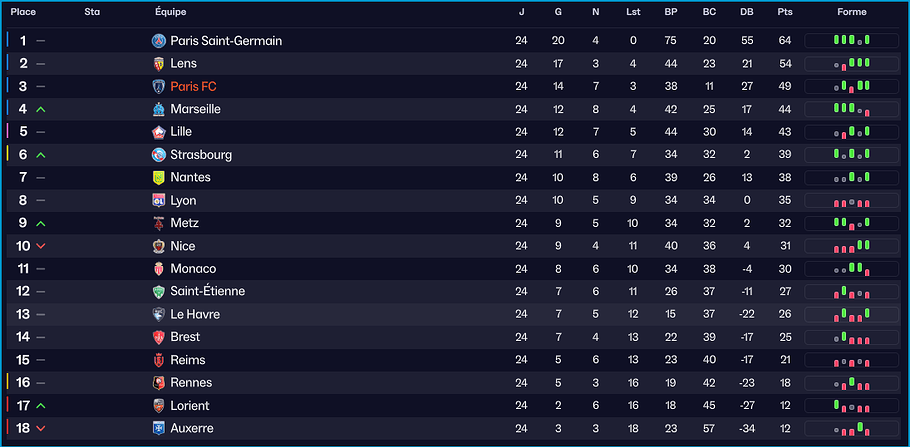The image size is (910, 447).
Task: Click the Nantes club crest icon
Action: [x=158, y=177]
